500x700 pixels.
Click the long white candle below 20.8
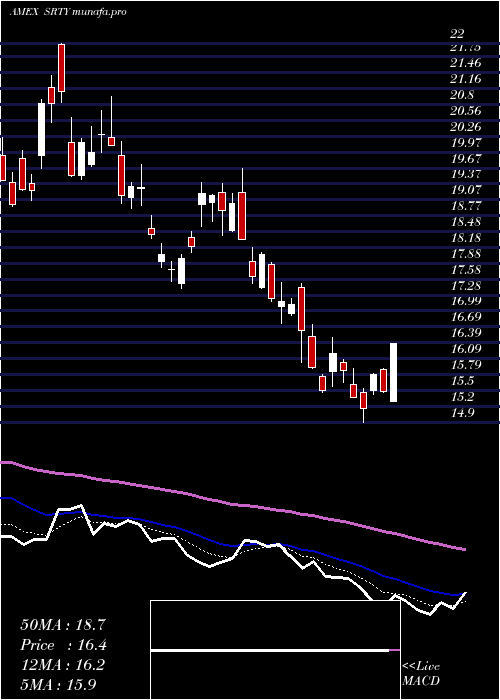[x=42, y=129]
